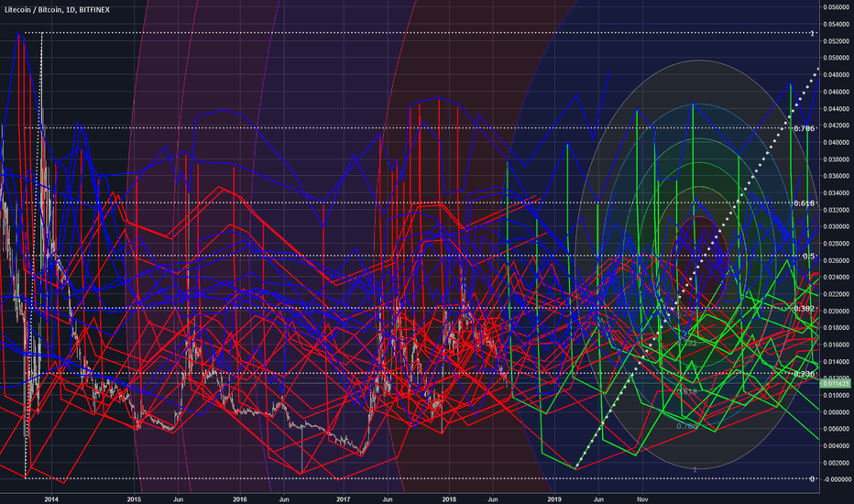Select the Nov label on time axis
Image resolution: width=854 pixels, height=504 pixels.
coord(642,499)
